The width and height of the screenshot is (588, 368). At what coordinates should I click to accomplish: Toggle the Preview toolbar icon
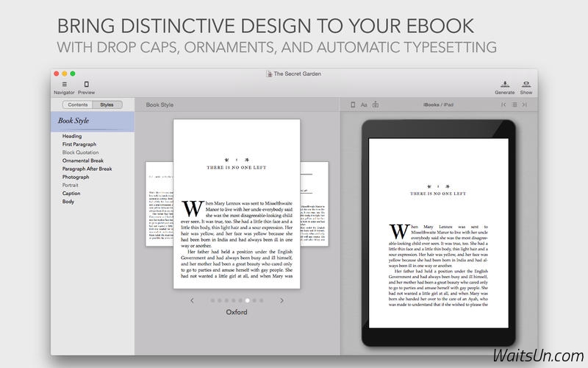point(86,85)
